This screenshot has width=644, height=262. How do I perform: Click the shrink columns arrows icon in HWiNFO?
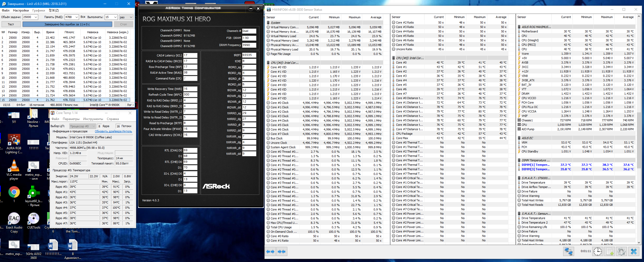281,252
